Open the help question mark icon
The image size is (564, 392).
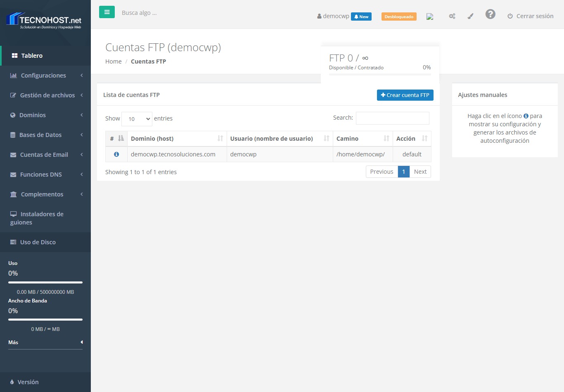[x=490, y=14]
